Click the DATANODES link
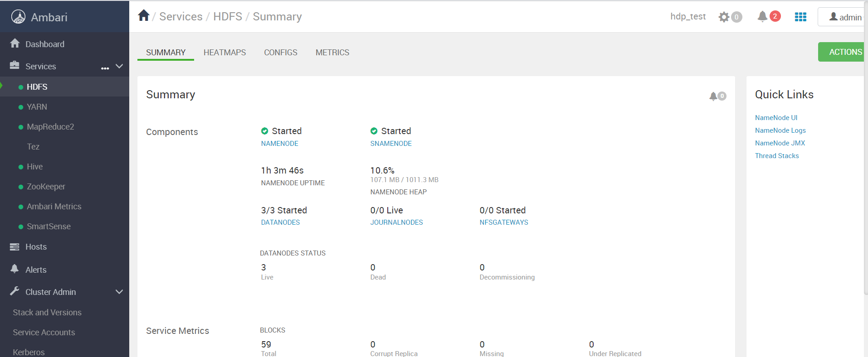 pos(280,222)
